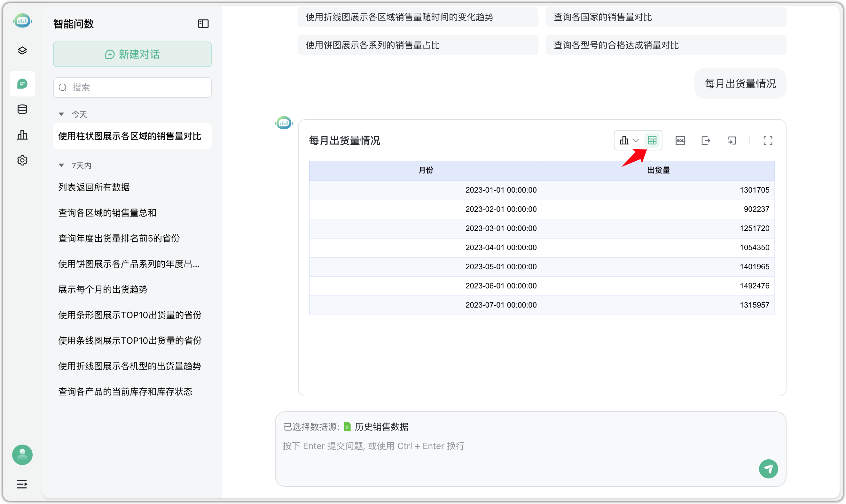
Task: Open the data source panel in sidebar
Action: 22,109
